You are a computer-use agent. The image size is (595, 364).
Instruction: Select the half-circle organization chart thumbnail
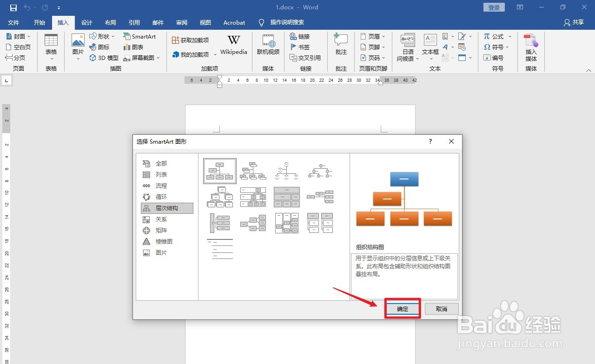287,171
